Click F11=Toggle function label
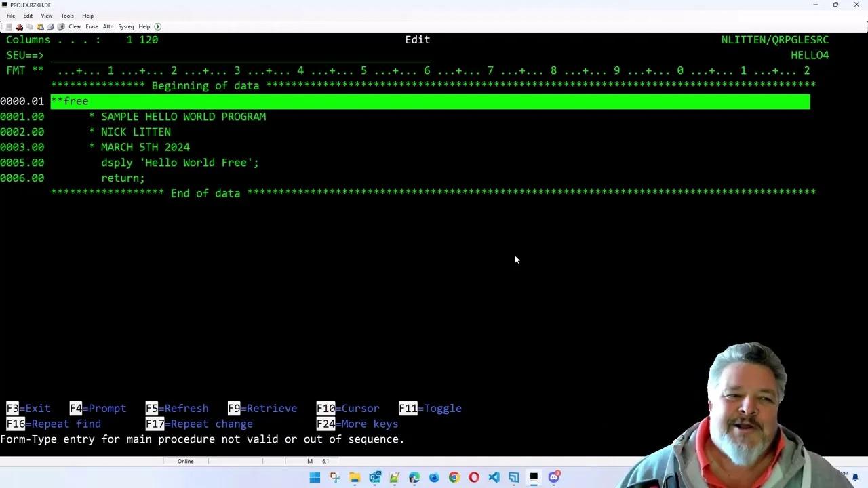 430,408
